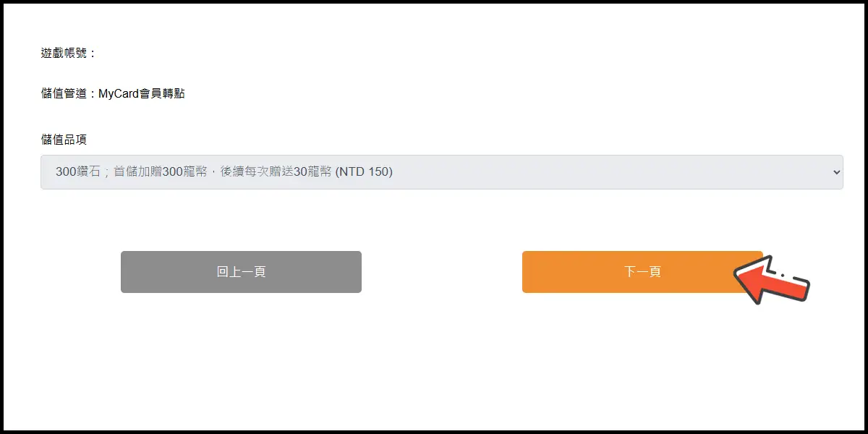Go to the next page with 下一頁
Screen dimensions: 868x434
click(642, 272)
